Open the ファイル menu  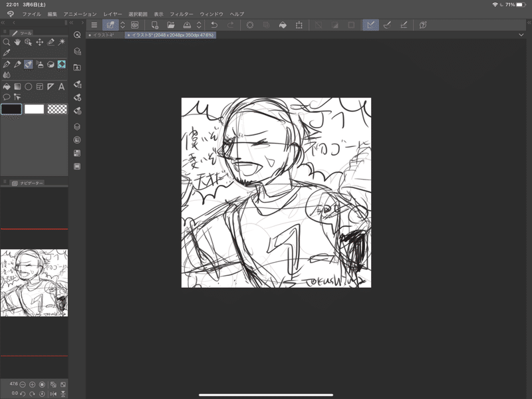tap(31, 14)
